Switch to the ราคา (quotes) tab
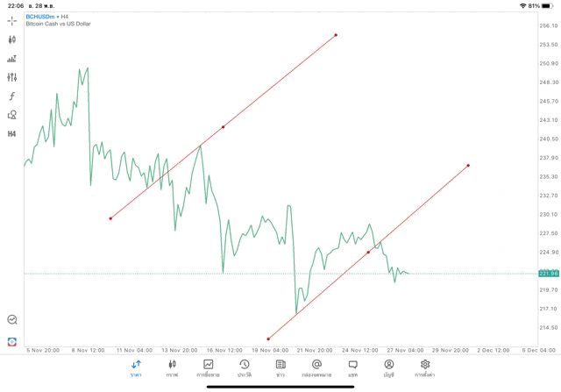561x392 pixels. tap(136, 367)
